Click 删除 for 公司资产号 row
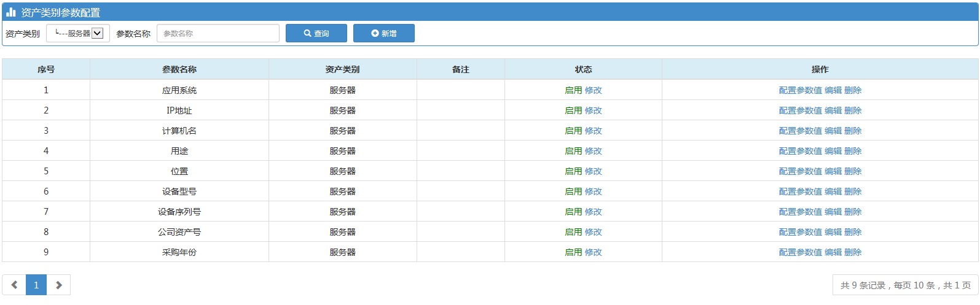980x305 pixels. [853, 232]
